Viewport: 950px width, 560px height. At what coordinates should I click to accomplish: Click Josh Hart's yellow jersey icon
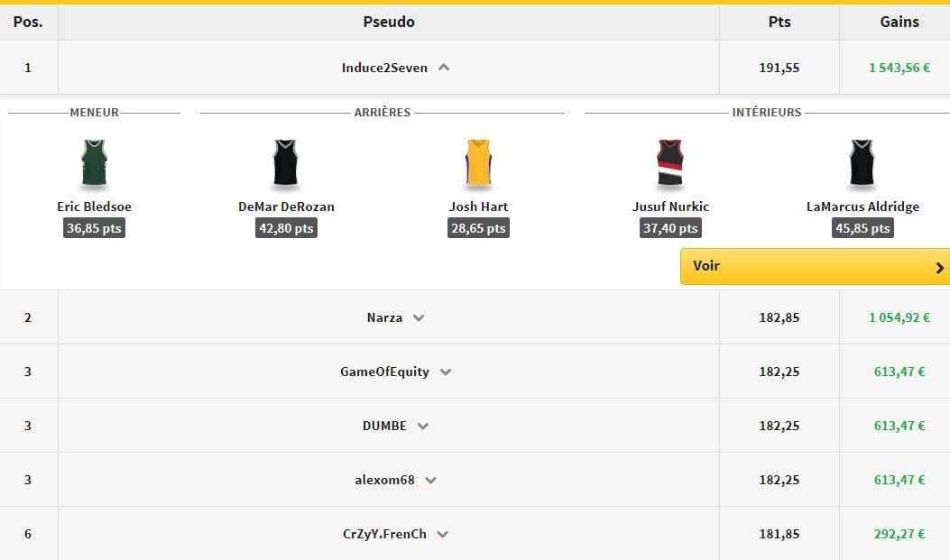coord(478,163)
